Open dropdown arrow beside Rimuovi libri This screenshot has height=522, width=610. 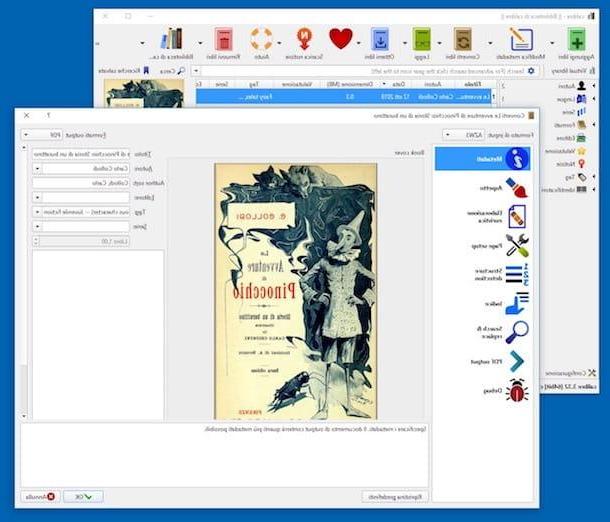pos(201,43)
